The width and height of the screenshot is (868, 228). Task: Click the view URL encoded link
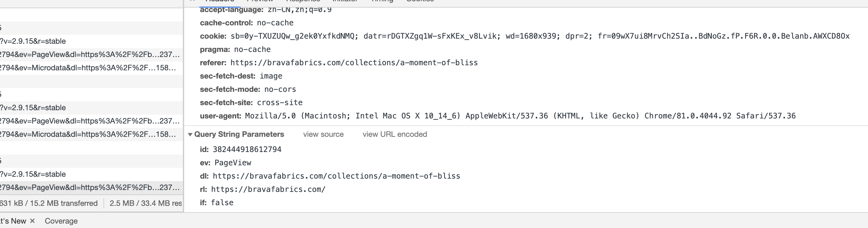point(395,134)
